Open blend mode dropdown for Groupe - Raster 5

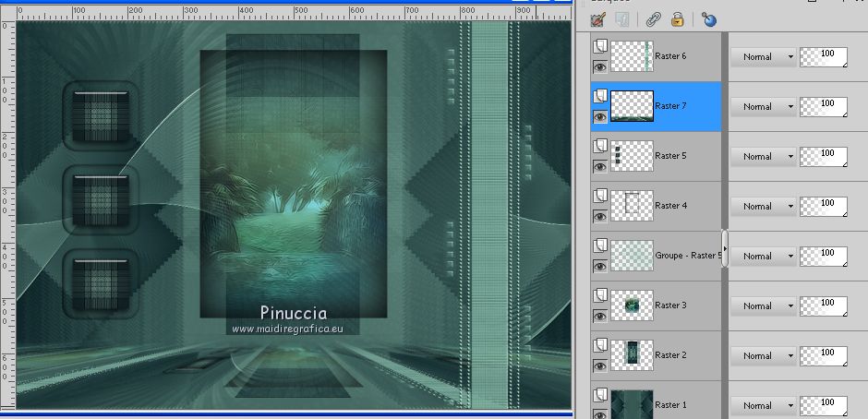click(764, 256)
